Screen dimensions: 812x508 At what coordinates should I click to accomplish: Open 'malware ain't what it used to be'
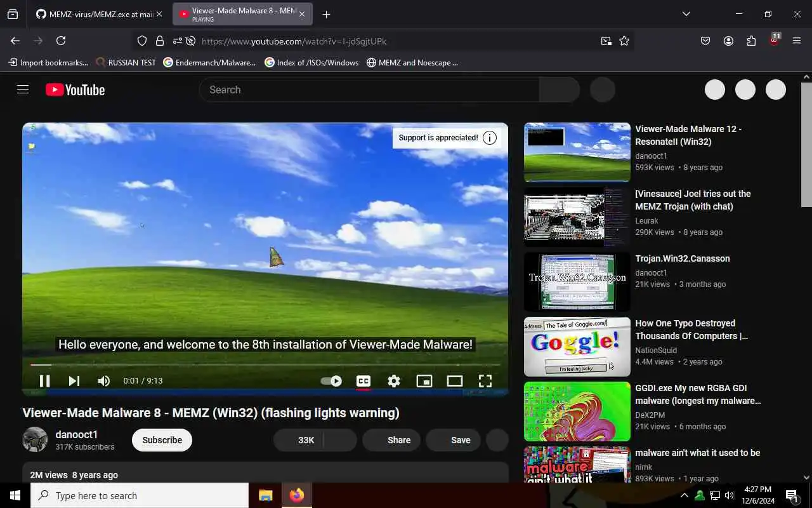point(698,453)
